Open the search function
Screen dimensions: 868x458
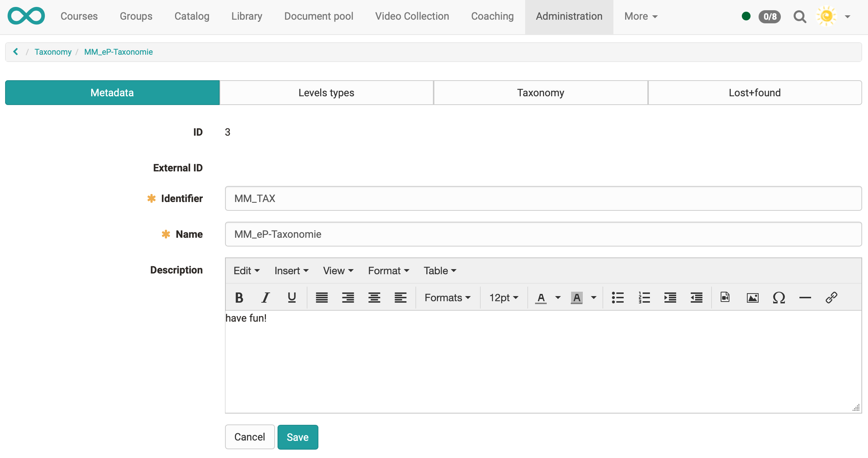799,16
